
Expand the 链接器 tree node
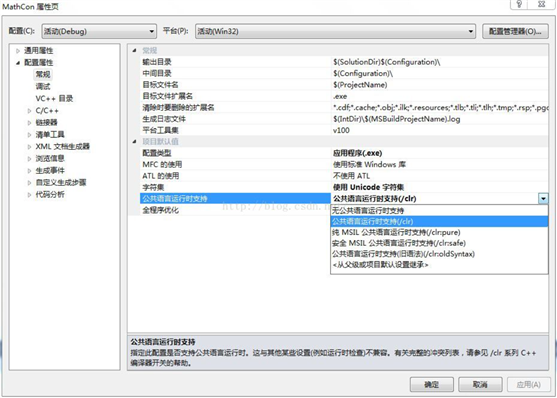29,123
